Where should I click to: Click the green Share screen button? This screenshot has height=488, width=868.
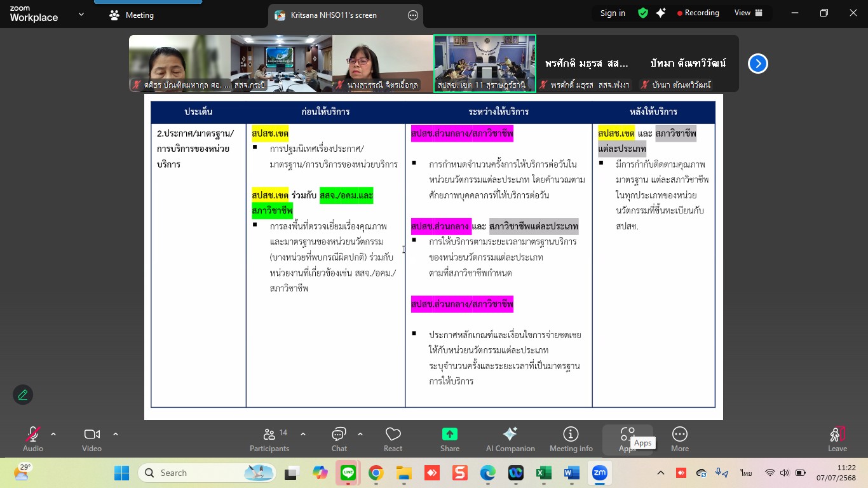[x=449, y=439]
